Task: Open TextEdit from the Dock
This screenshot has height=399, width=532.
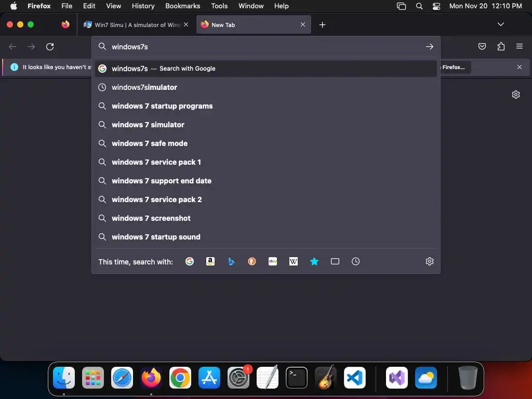Action: [x=268, y=378]
